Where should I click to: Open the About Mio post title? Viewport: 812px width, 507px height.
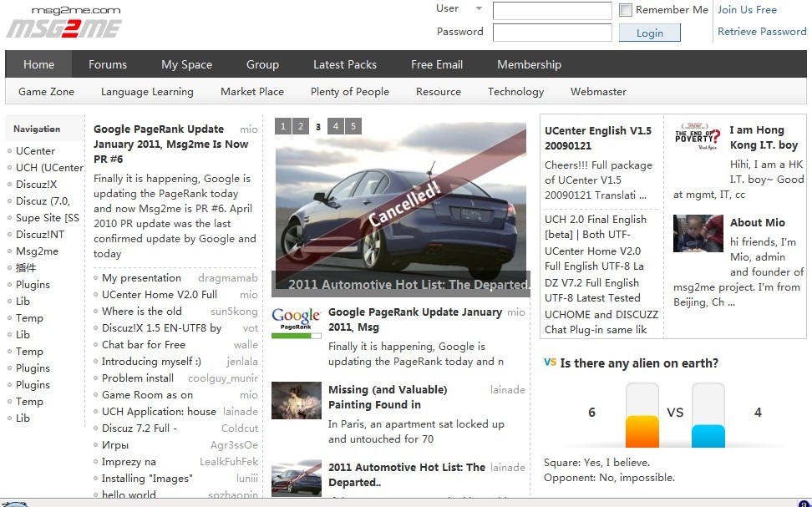click(x=757, y=223)
